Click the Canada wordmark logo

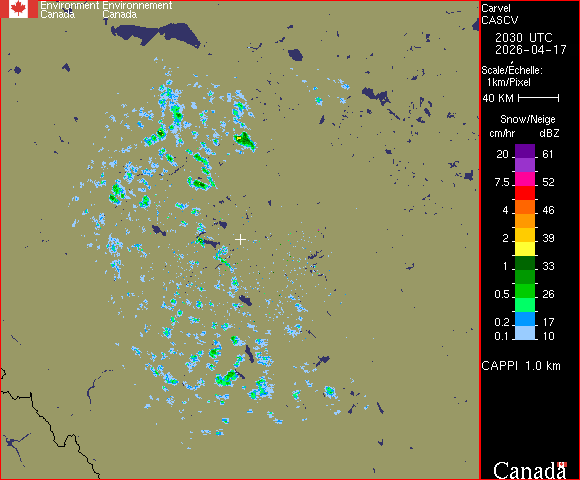click(x=530, y=470)
